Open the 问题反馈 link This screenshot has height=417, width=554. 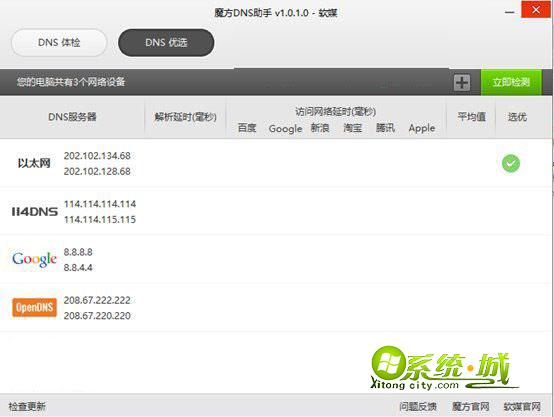tap(418, 406)
